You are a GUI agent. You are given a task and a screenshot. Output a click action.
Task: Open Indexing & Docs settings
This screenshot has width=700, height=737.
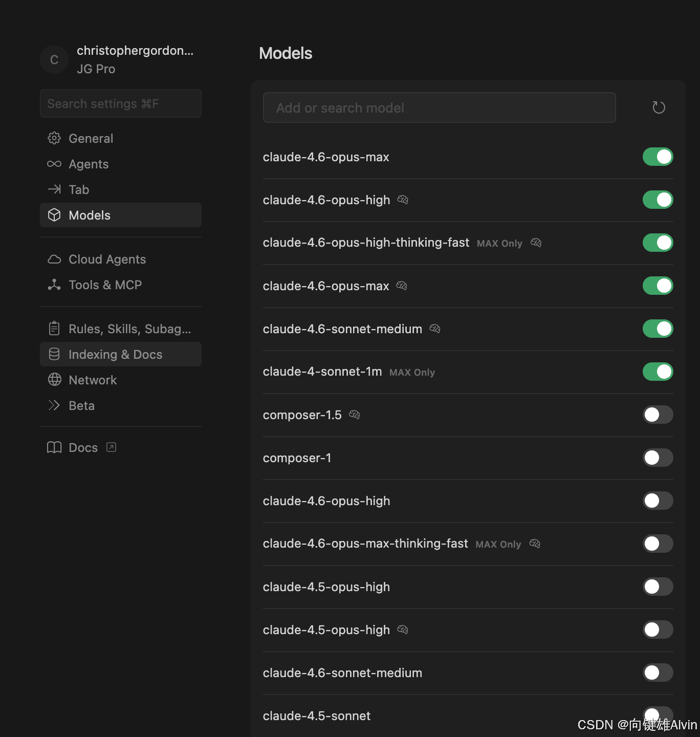point(121,354)
